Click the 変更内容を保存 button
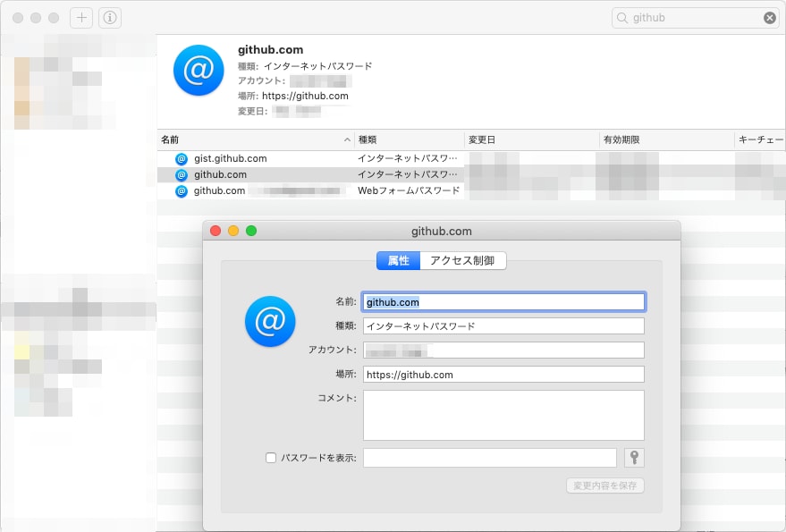The image size is (786, 532). click(605, 486)
